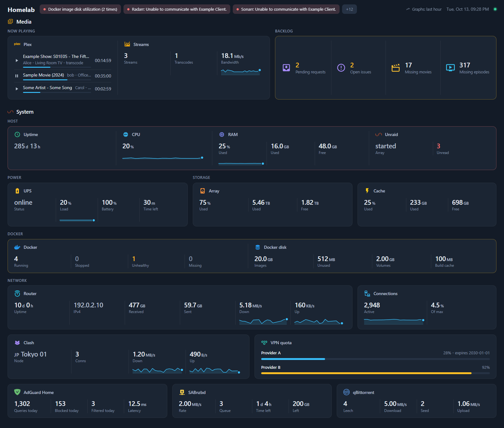Click the CPU usage sparkline graph

point(163,157)
